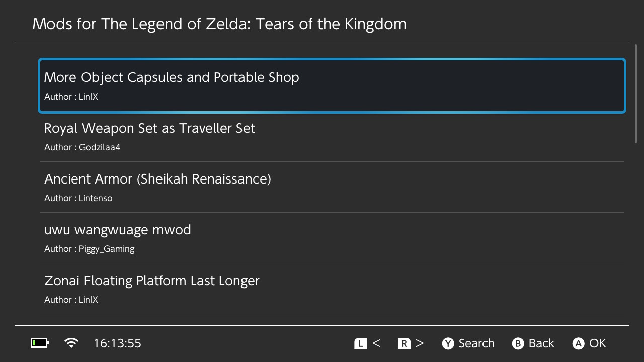Select More Object Capsules and Portable Shop
The image size is (644, 362).
tap(332, 85)
